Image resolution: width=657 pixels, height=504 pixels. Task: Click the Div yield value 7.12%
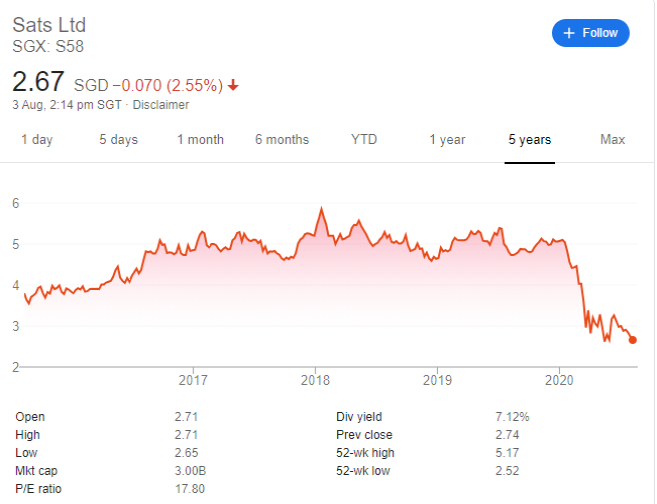512,417
